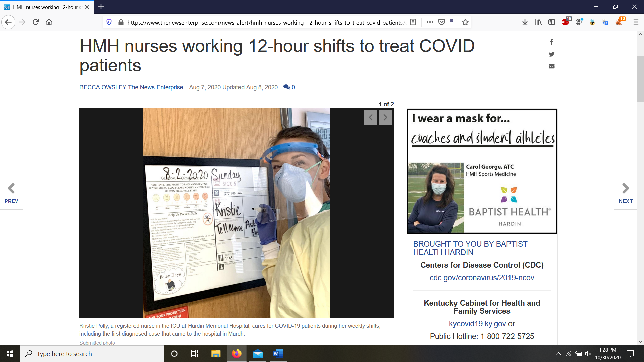Image resolution: width=644 pixels, height=362 pixels.
Task: Save page to Pocket icon
Action: [x=442, y=22]
